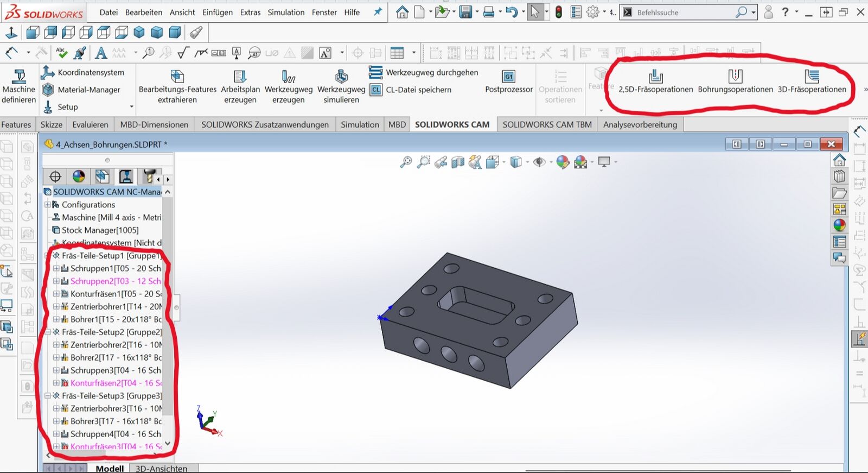Viewport: 868px width, 473px height.
Task: Click Werkzeugweg durchgehen button
Action: [x=431, y=72]
